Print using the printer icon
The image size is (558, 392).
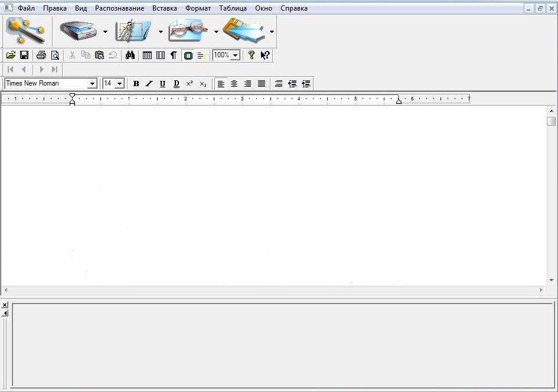click(x=41, y=55)
